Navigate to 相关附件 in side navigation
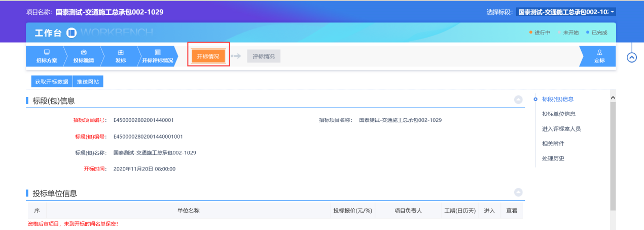This screenshot has height=230, width=644. [x=553, y=144]
